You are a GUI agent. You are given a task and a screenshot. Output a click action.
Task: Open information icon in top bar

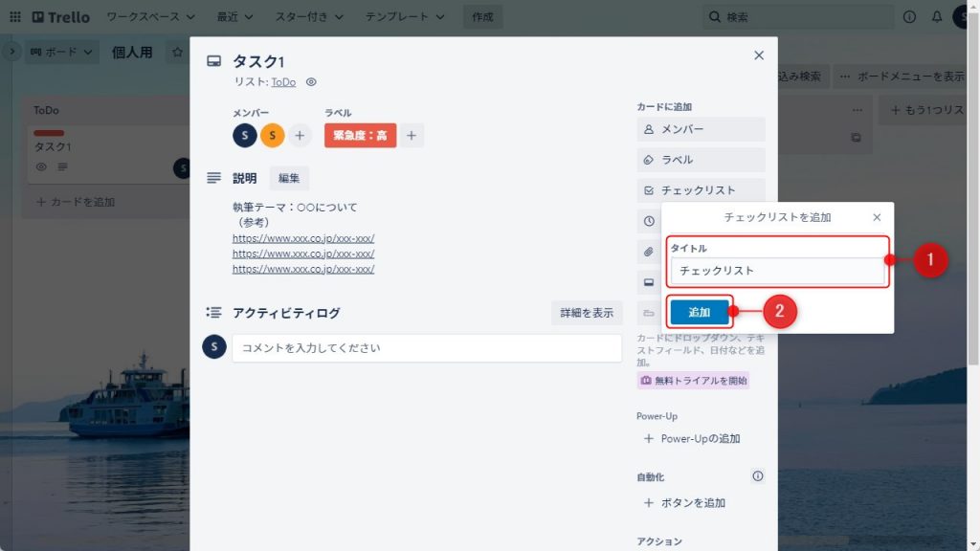pyautogui.click(x=909, y=17)
